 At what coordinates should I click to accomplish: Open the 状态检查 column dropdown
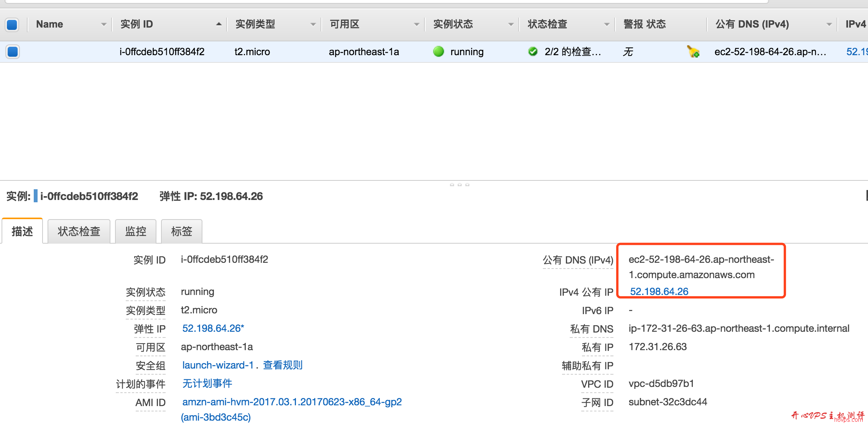[607, 24]
